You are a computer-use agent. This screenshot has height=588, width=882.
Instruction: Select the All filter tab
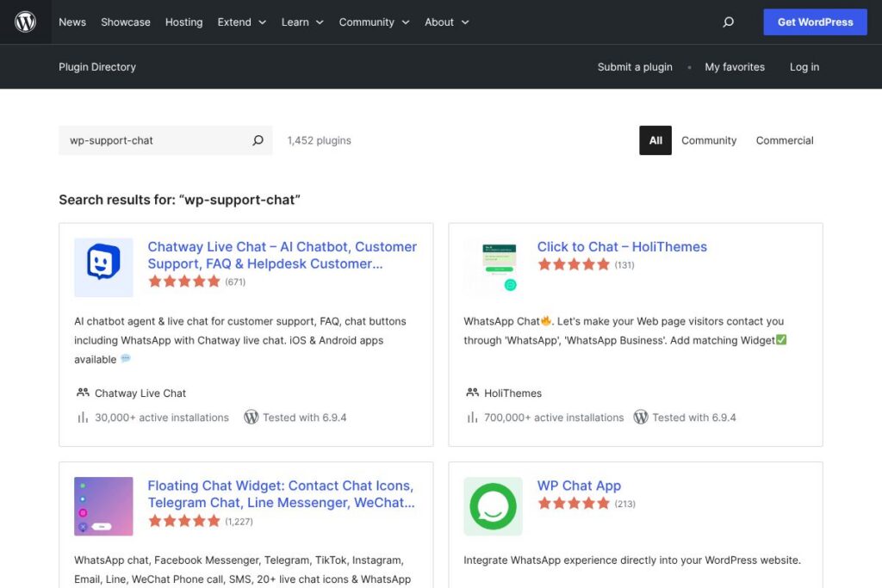coord(655,140)
